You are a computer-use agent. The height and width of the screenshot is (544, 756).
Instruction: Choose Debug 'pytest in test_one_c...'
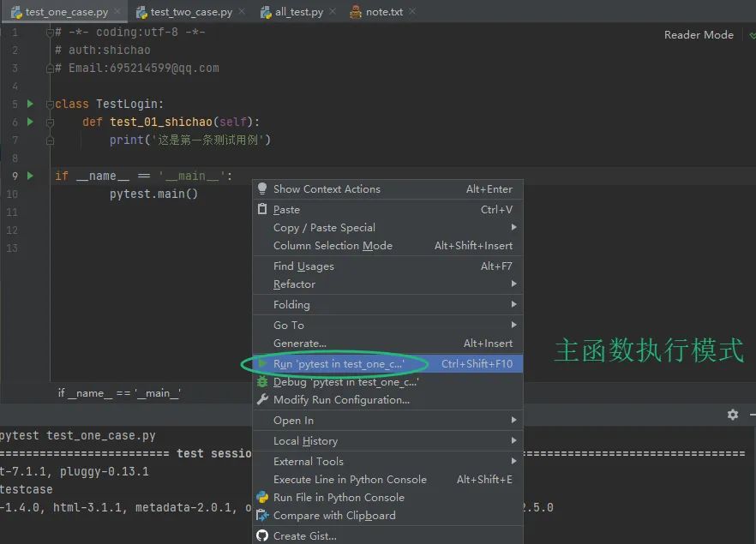(x=387, y=381)
